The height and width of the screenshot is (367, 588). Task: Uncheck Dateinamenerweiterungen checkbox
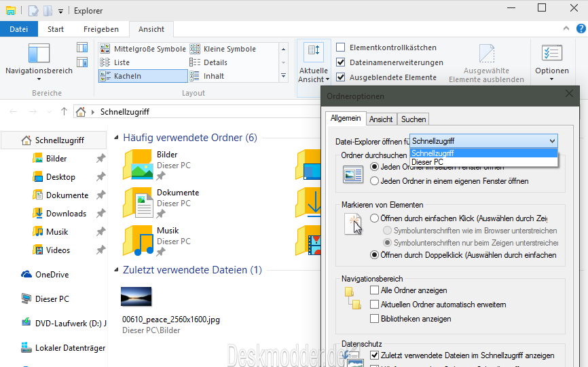[x=340, y=62]
